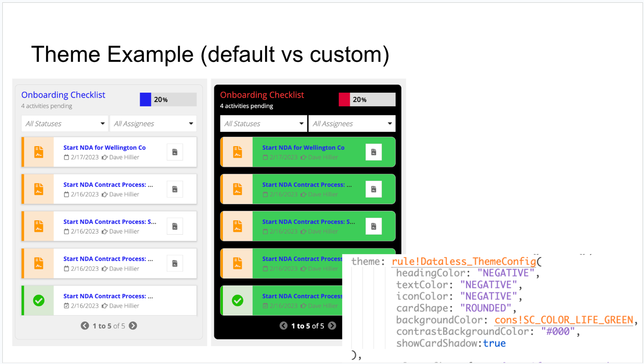This screenshot has width=644, height=364.
Task: Go to next page in dark-theme checklist
Action: [332, 326]
